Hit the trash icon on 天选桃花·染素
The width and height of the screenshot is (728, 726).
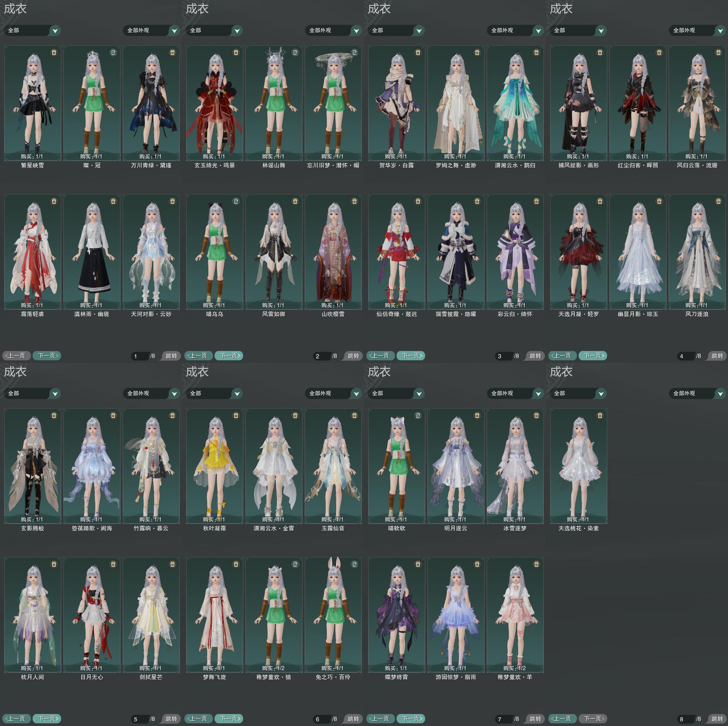click(600, 415)
